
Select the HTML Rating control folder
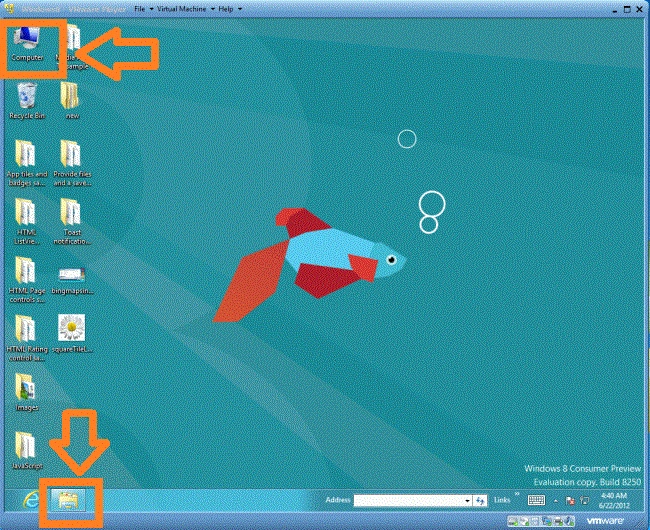[27, 338]
